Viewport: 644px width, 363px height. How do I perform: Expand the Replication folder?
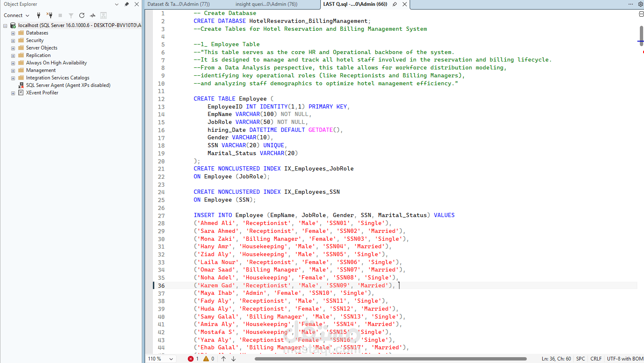point(13,55)
